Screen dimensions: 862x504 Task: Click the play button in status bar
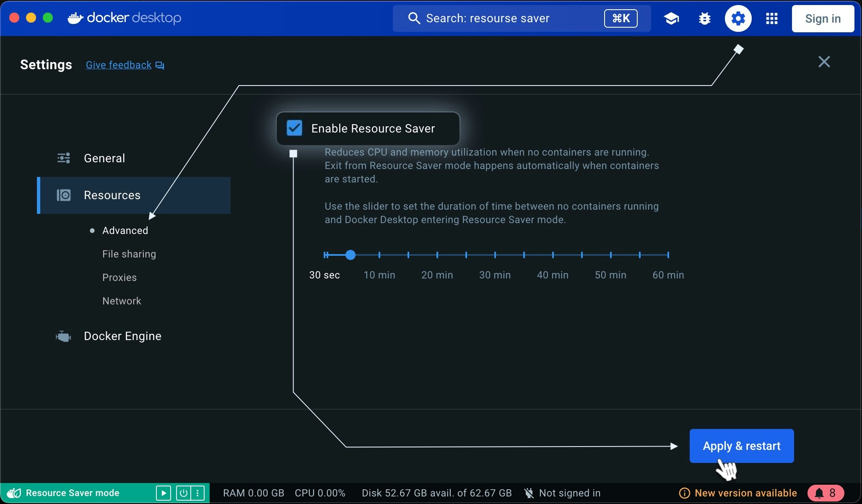coord(163,493)
